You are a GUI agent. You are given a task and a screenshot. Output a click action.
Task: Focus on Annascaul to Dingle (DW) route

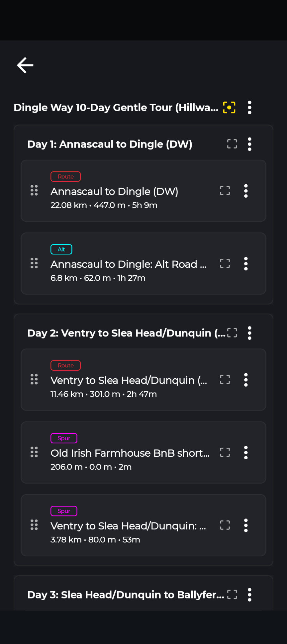point(225,191)
